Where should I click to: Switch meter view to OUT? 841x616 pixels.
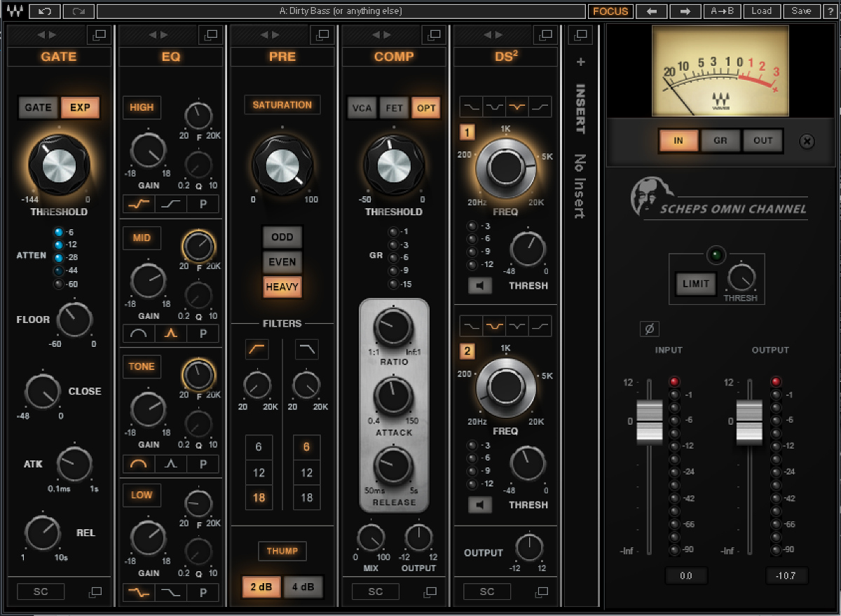click(x=763, y=141)
